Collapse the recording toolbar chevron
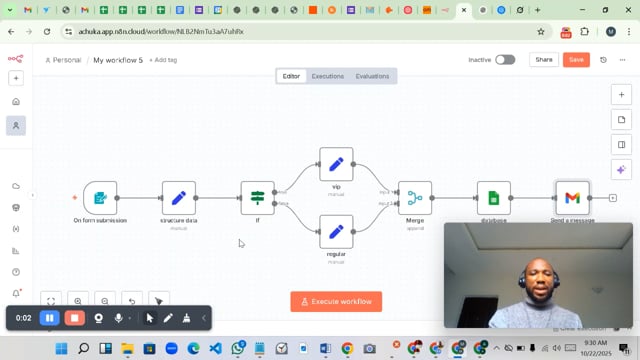This screenshot has height=360, width=640. click(204, 318)
